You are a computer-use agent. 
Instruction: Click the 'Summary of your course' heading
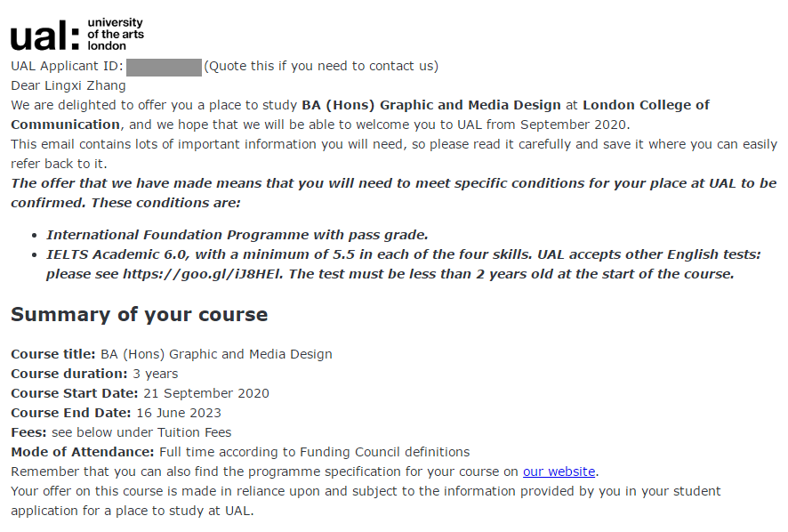pos(140,315)
